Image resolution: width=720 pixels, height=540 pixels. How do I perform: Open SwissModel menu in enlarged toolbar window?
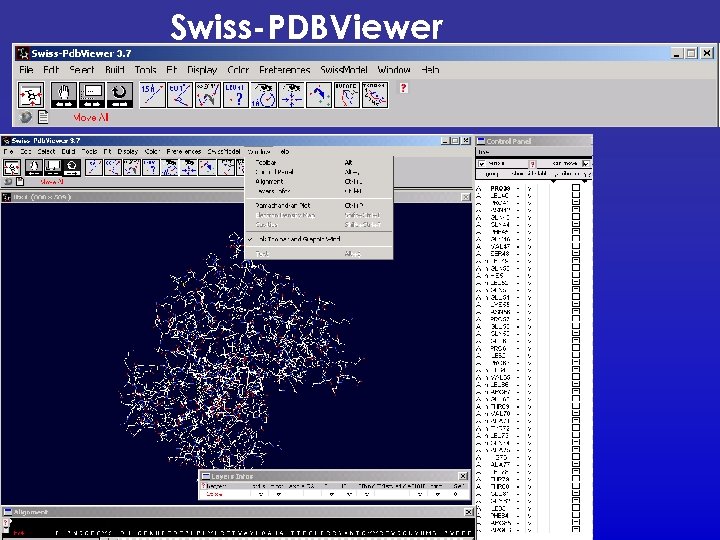coord(344,70)
